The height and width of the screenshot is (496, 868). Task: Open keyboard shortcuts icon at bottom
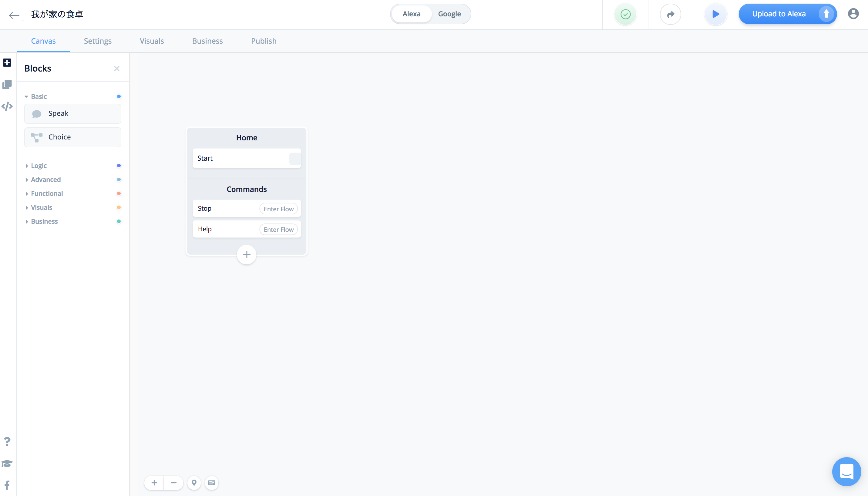point(212,483)
